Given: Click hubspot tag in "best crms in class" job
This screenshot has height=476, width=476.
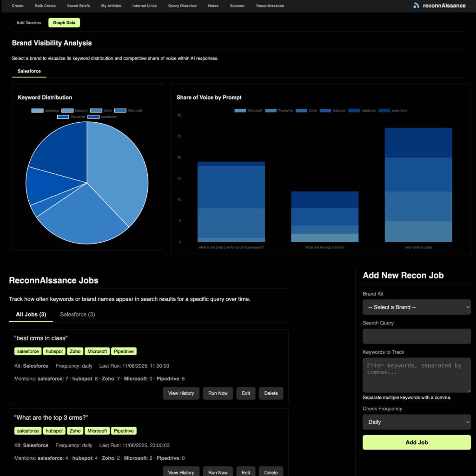Looking at the screenshot, I should [54, 351].
